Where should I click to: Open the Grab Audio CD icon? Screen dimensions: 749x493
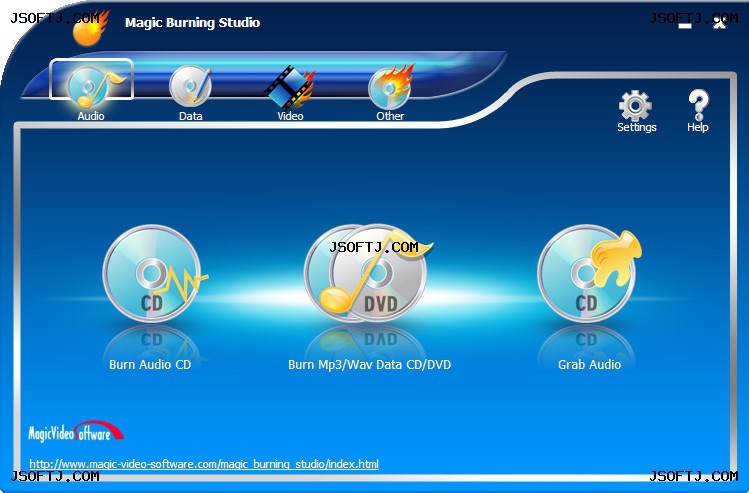tap(589, 273)
